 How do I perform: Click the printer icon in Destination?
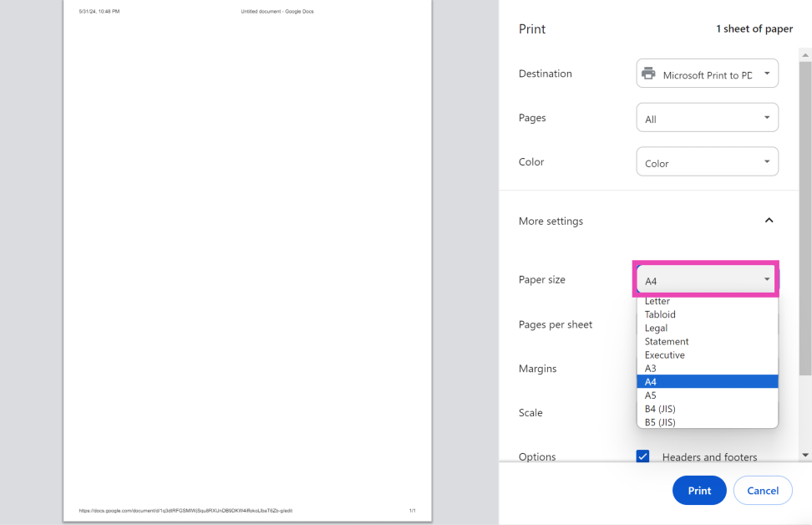coord(648,74)
